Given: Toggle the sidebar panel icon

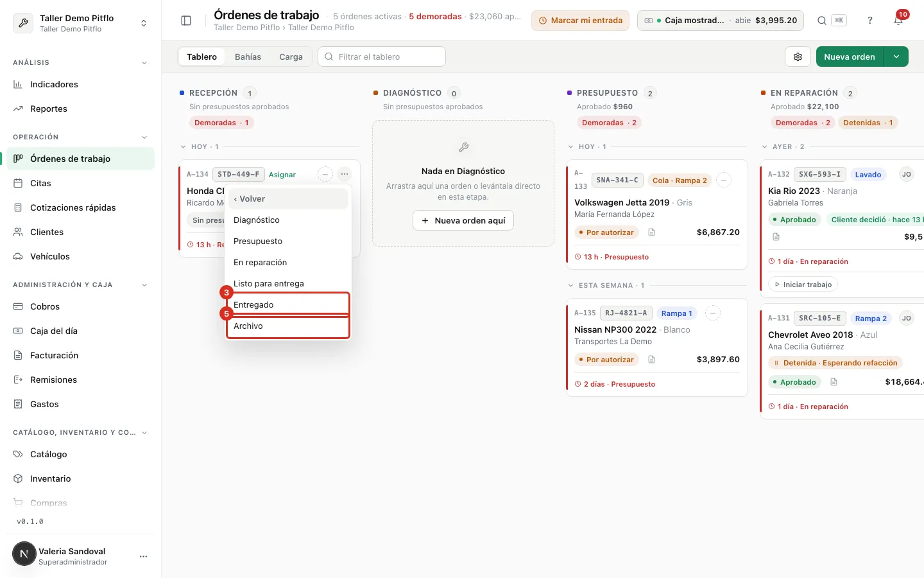Looking at the screenshot, I should (x=186, y=21).
